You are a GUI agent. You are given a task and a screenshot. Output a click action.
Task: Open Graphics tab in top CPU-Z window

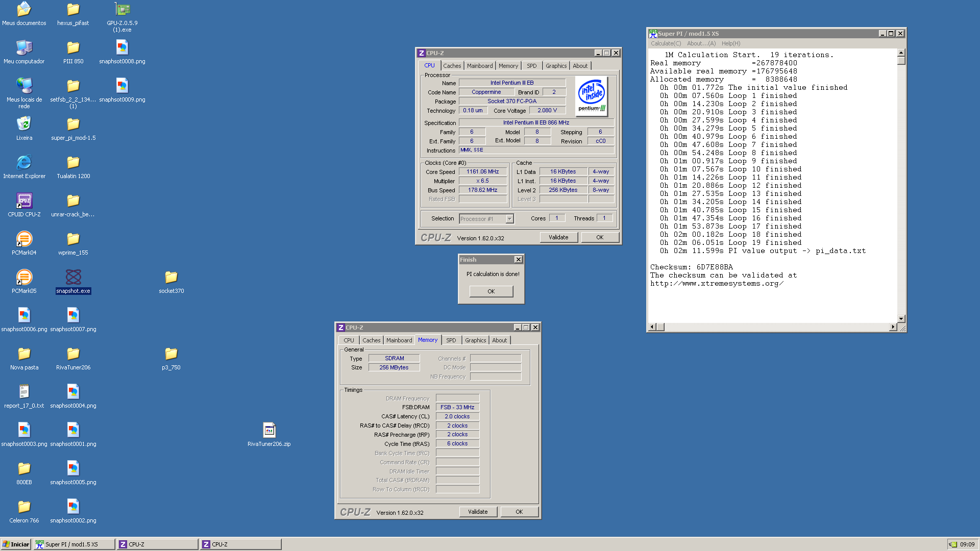[x=556, y=66]
